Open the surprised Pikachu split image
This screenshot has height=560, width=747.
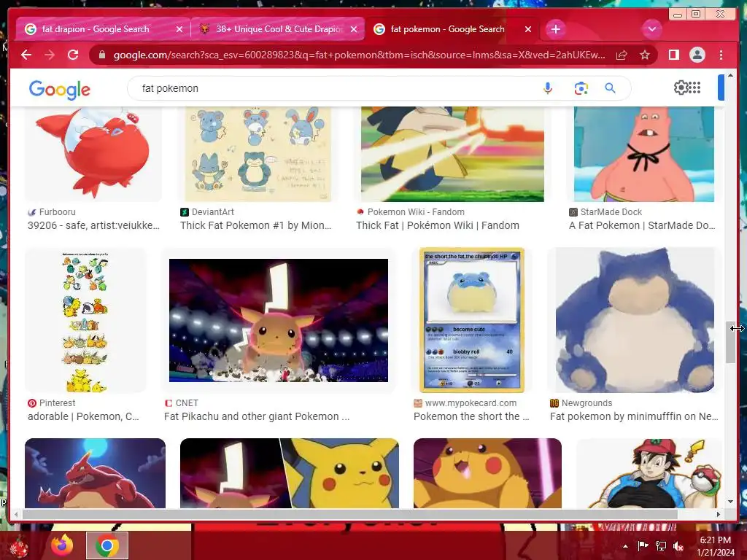289,472
